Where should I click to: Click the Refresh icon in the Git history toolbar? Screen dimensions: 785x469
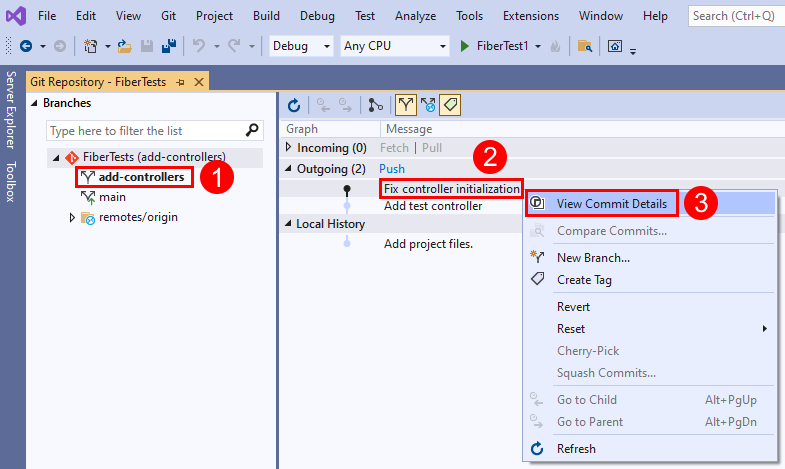(x=294, y=104)
